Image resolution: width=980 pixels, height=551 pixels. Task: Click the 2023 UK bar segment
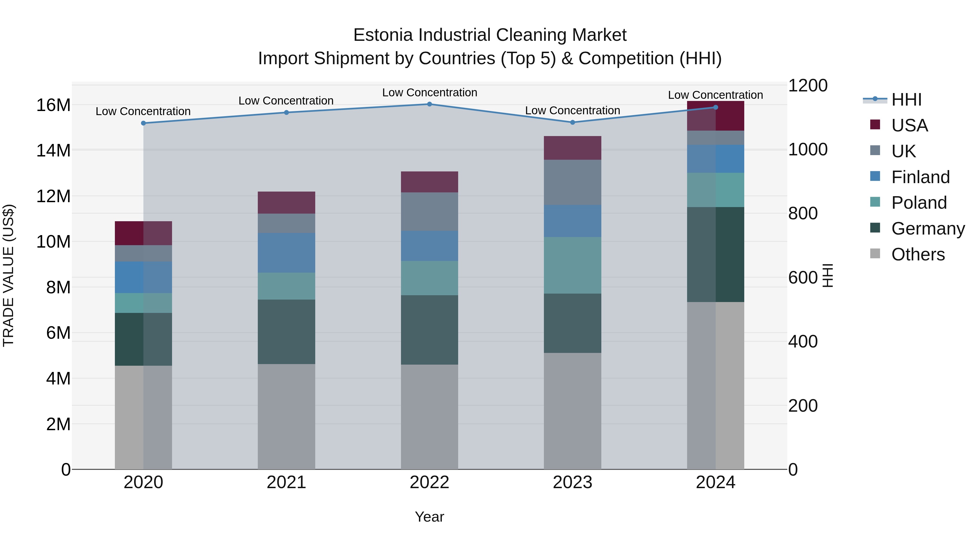point(572,182)
